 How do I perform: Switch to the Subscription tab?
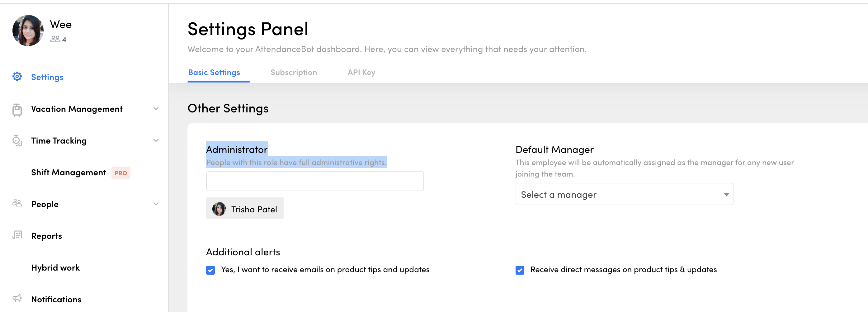[x=294, y=73]
